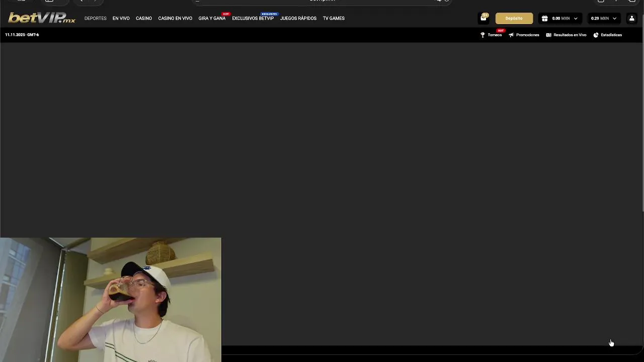Open Resultados en Vivo link
The width and height of the screenshot is (644, 362).
pyautogui.click(x=570, y=35)
